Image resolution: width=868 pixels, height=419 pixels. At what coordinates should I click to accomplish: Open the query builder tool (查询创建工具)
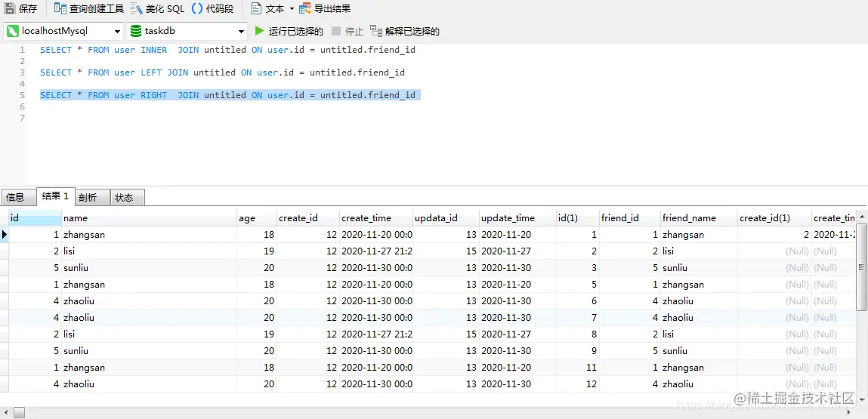(x=89, y=8)
